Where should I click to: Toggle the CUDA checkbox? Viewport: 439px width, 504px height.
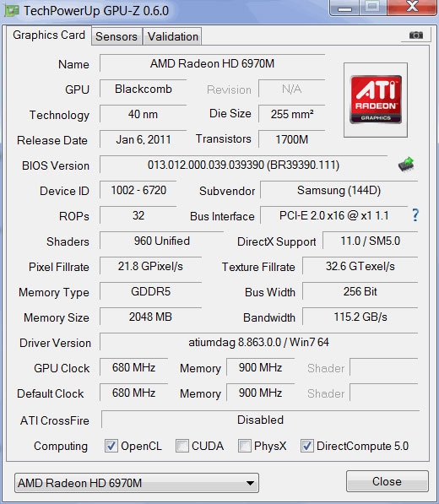[x=182, y=446]
